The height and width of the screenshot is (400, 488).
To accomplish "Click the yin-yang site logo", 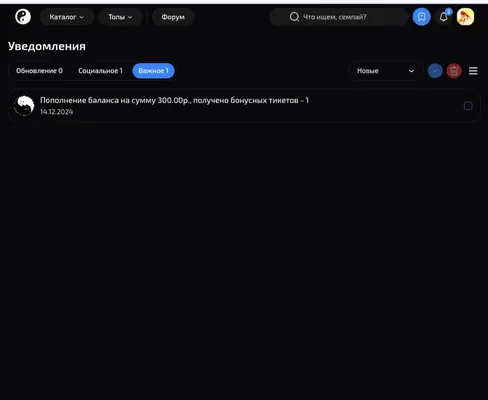I will [23, 17].
